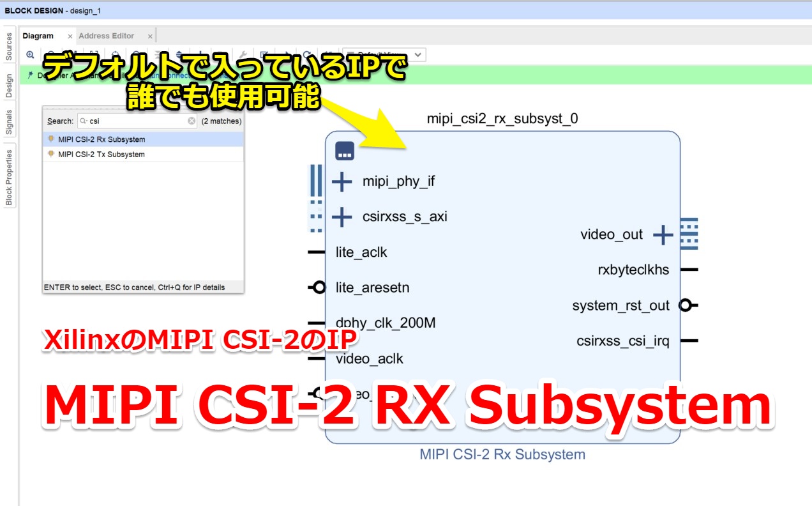The image size is (812, 506).
Task: Select the Zoom In magnifier tool
Action: (31, 54)
